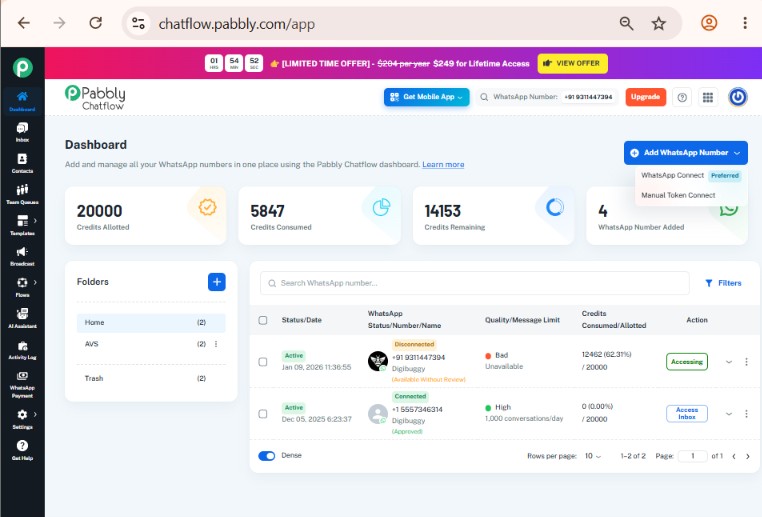
Task: Open more options for Digibuggy +91 9311447394 row
Action: [x=746, y=362]
